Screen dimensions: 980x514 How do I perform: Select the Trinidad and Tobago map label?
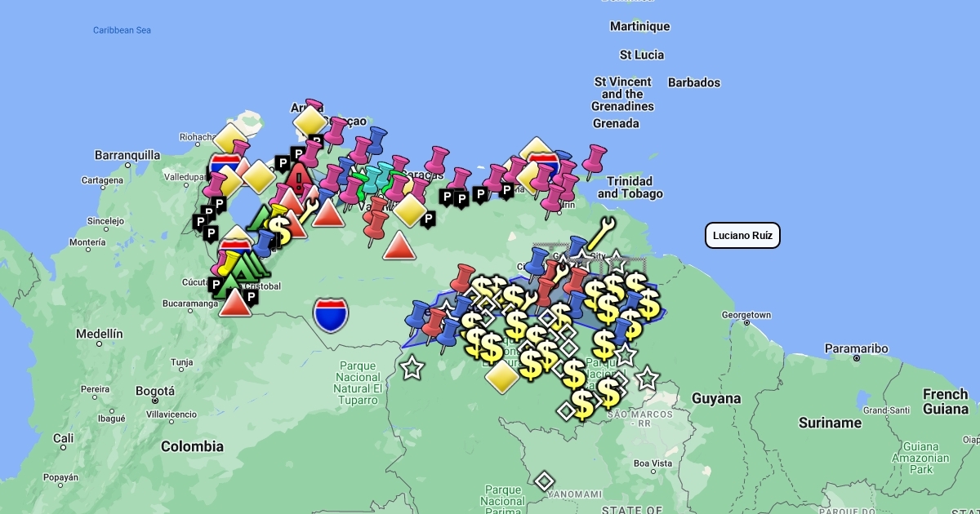630,188
